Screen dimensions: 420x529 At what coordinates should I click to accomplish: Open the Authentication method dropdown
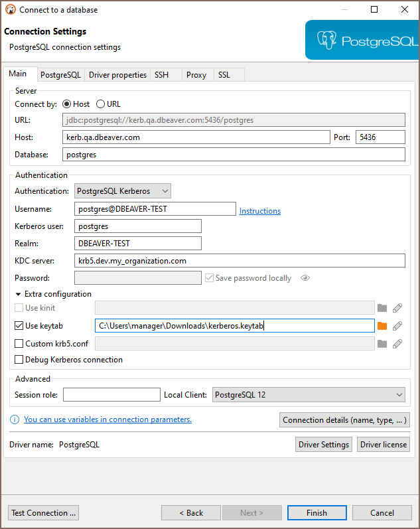tap(123, 191)
